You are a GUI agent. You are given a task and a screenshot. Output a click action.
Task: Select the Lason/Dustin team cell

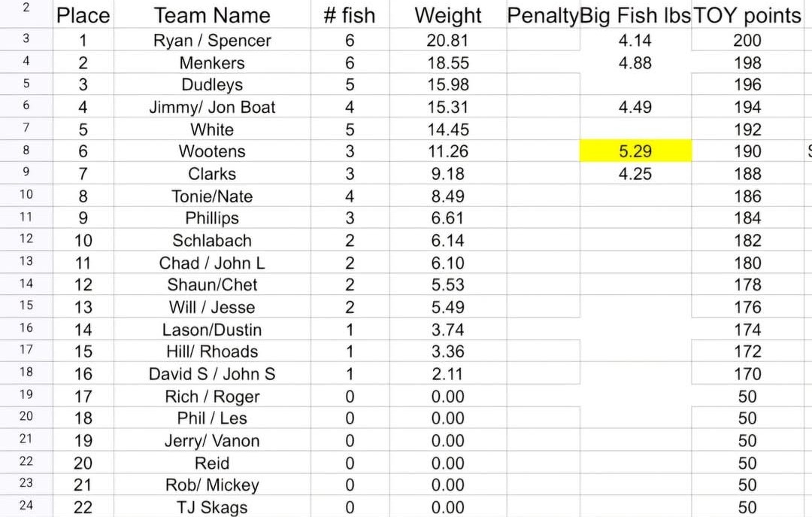(x=212, y=330)
